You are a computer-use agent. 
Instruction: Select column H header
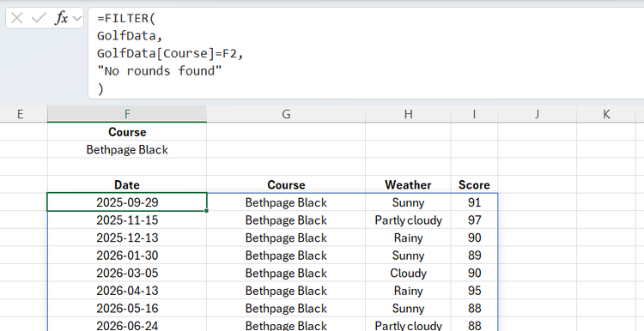tap(408, 114)
